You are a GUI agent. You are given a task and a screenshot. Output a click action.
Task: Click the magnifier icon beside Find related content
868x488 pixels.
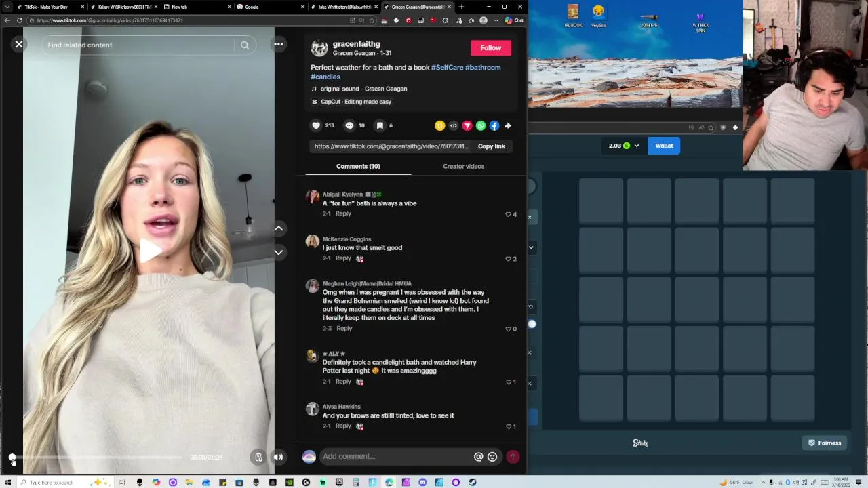(x=245, y=45)
